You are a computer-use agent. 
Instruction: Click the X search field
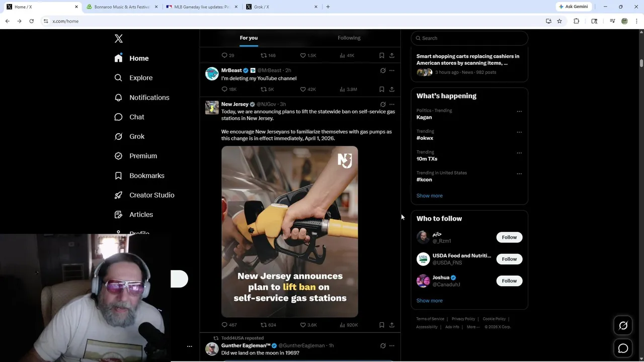(469, 38)
